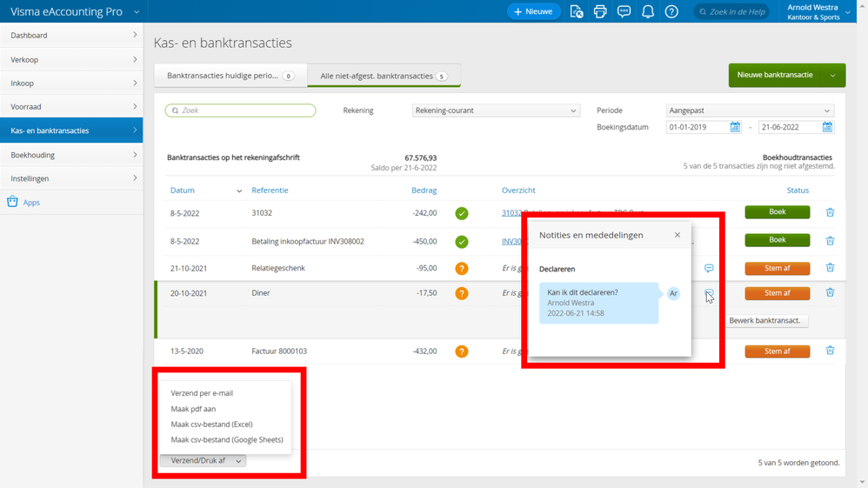Close the Notities en mededelingen popup
The width and height of the screenshot is (868, 488).
click(x=678, y=235)
